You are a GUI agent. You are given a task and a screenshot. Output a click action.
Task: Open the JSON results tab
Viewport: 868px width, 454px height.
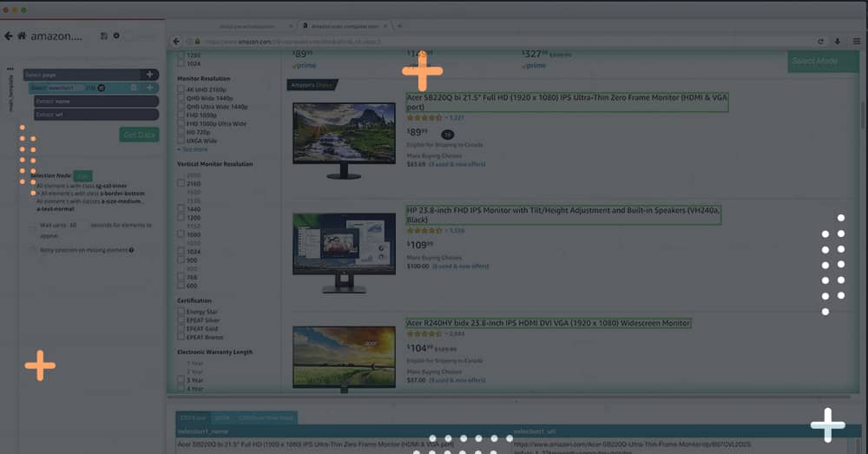tap(222, 418)
